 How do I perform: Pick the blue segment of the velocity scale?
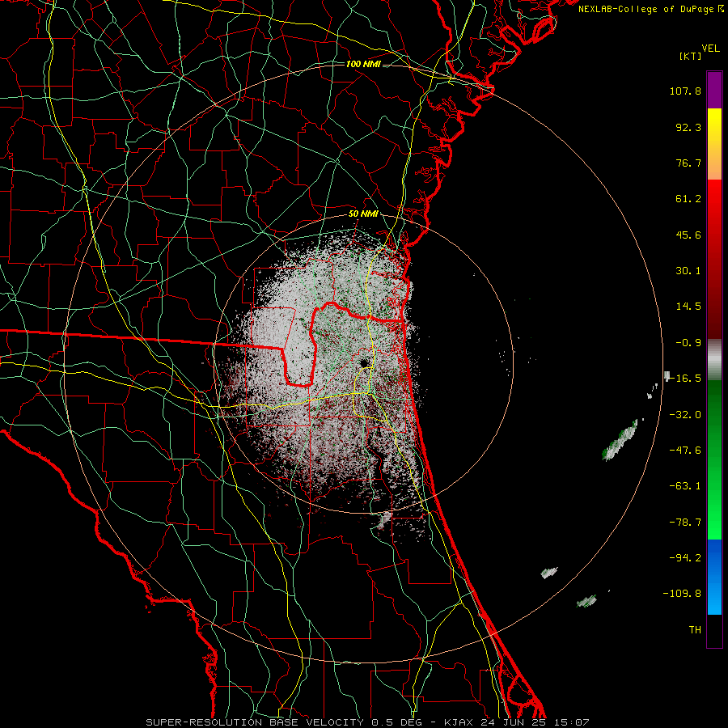pos(714,577)
